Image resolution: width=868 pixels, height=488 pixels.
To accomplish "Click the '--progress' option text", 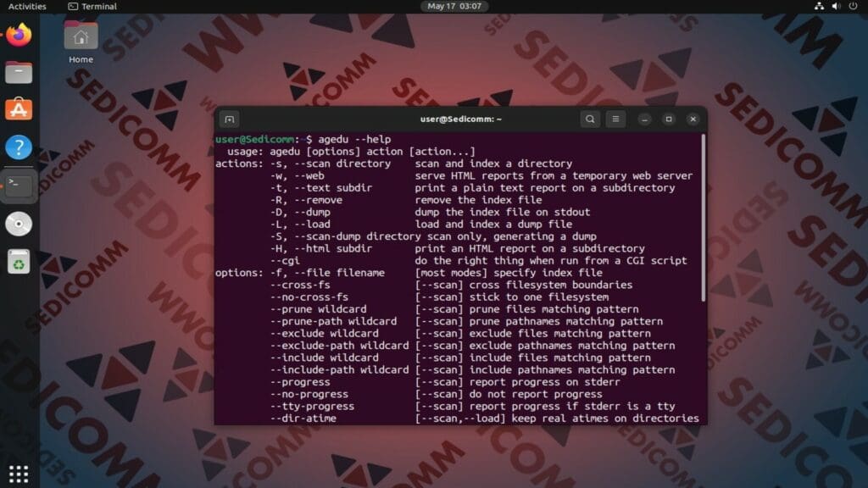I will click(300, 382).
